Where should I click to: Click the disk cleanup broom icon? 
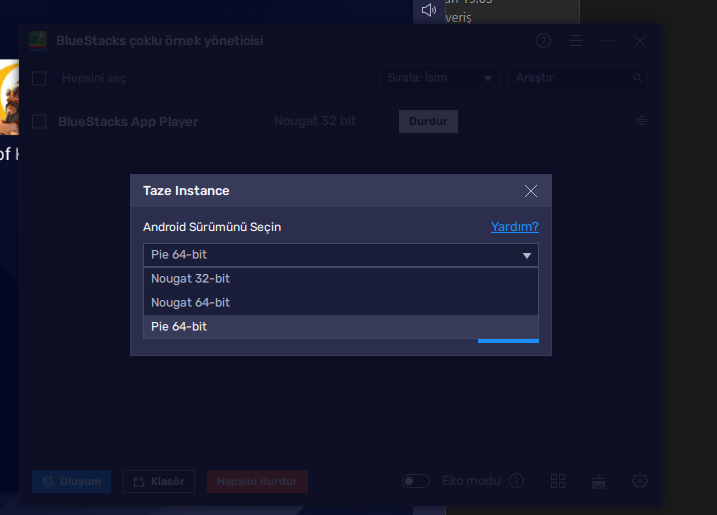[x=598, y=481]
